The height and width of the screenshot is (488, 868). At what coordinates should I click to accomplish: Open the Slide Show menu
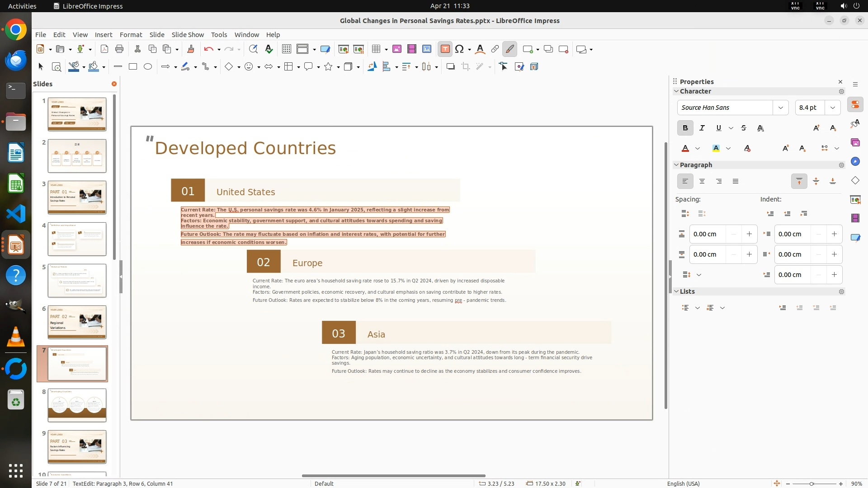(188, 35)
